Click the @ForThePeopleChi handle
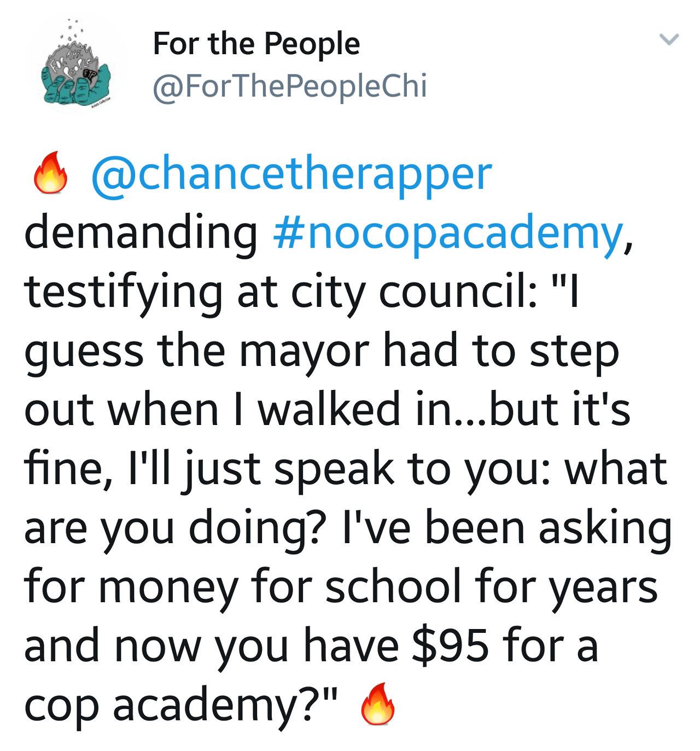 click(x=289, y=86)
